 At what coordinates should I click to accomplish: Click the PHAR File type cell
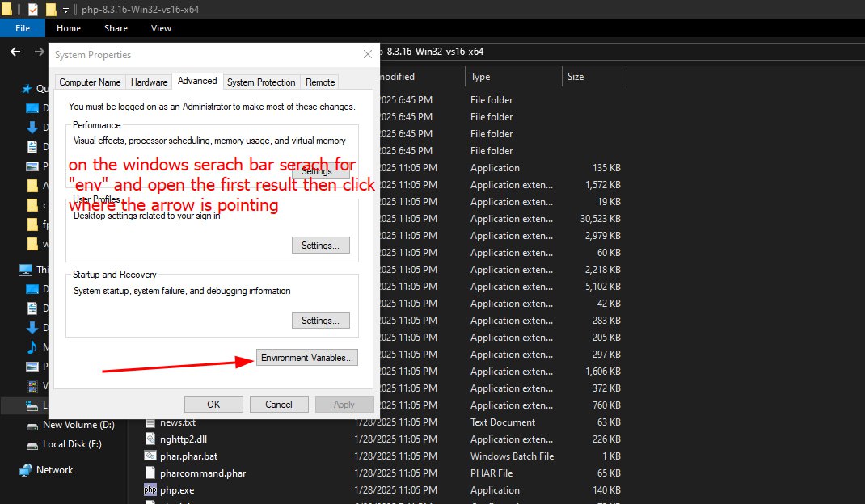pos(492,473)
